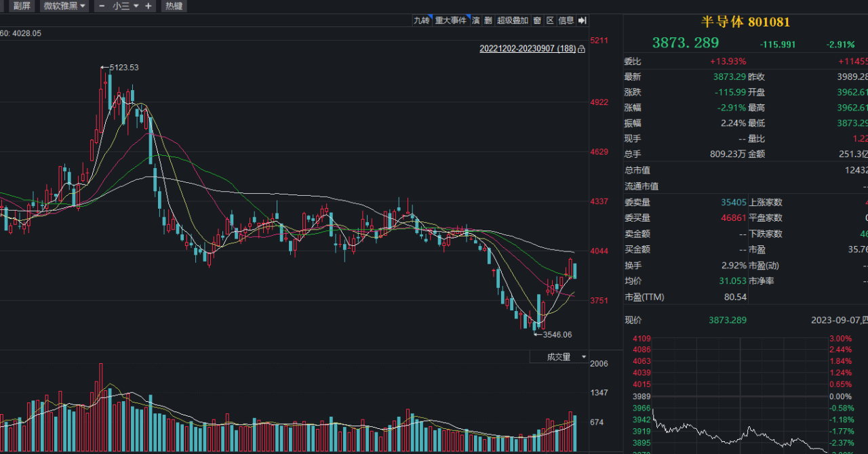Image resolution: width=868 pixels, height=454 pixels.
Task: Click the 5123.53 peak price marker
Action: click(x=123, y=67)
